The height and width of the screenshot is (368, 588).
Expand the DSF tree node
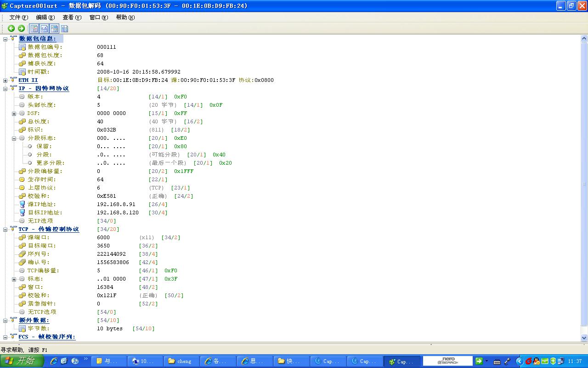pos(14,113)
